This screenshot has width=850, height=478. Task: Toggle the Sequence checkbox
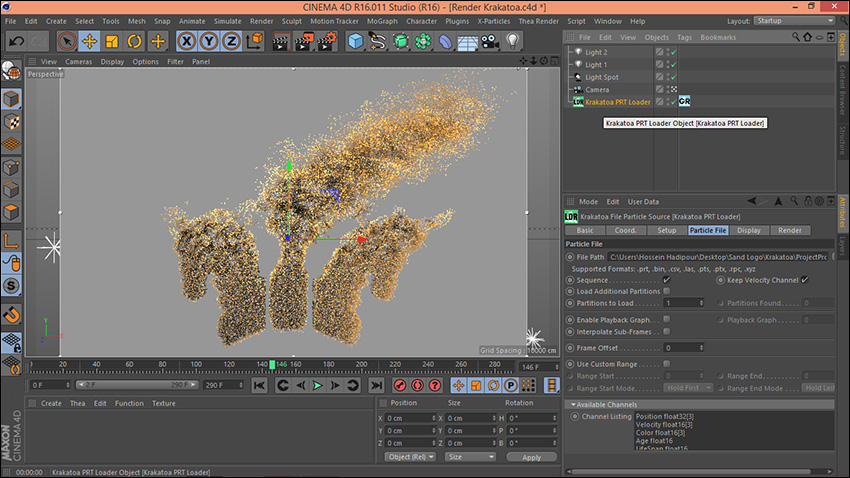(667, 280)
